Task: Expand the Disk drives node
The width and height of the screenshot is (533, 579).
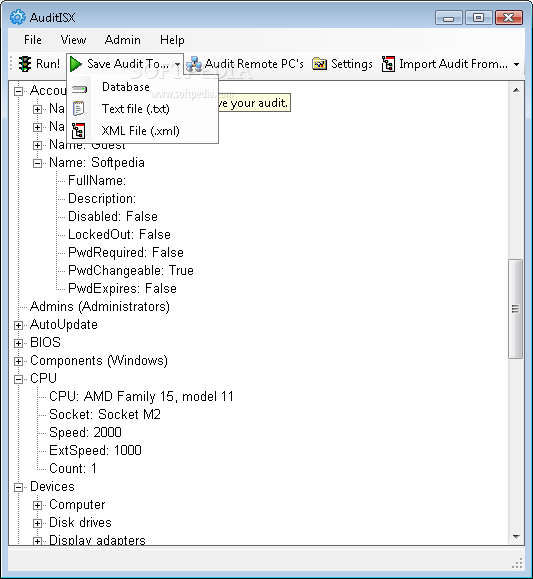Action: pos(37,523)
